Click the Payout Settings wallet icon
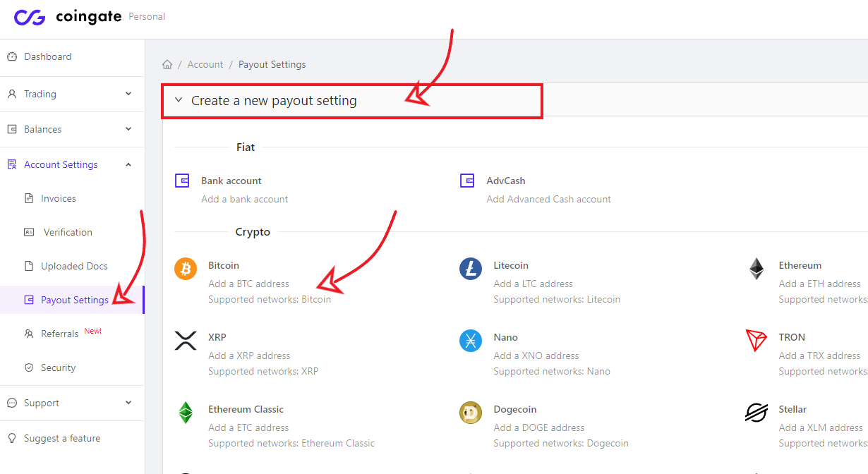Image resolution: width=868 pixels, height=474 pixels. coord(29,300)
